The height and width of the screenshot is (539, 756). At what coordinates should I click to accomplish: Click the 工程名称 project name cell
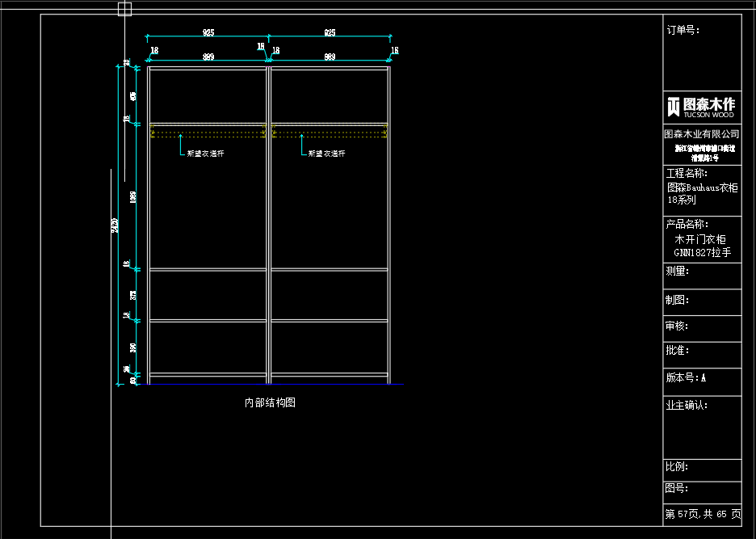pos(701,187)
